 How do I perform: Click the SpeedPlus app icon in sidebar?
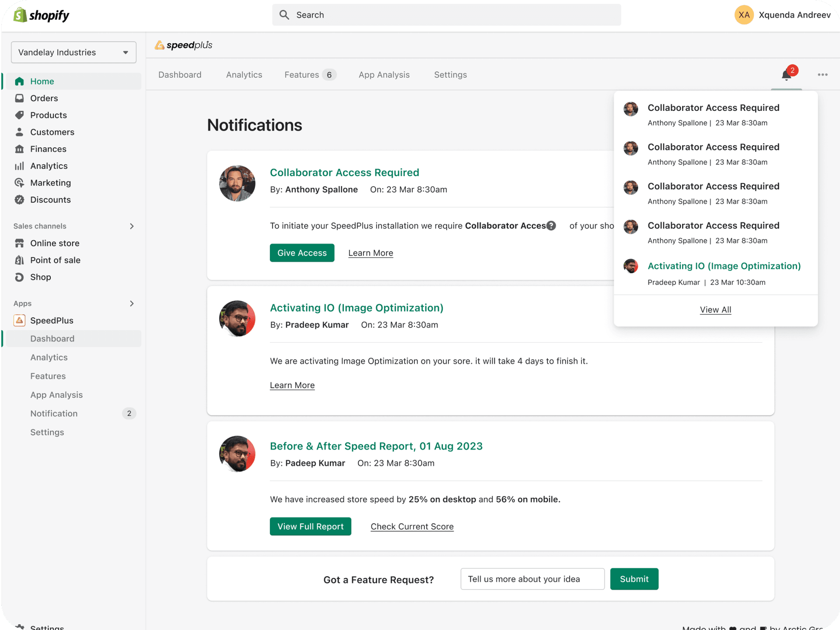19,320
